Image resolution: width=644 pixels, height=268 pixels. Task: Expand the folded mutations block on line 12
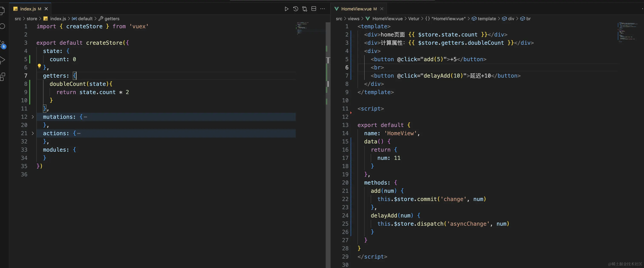pyautogui.click(x=33, y=117)
